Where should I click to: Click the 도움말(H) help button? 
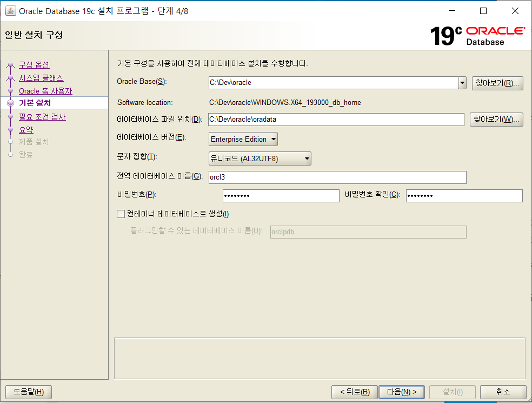[x=29, y=392]
